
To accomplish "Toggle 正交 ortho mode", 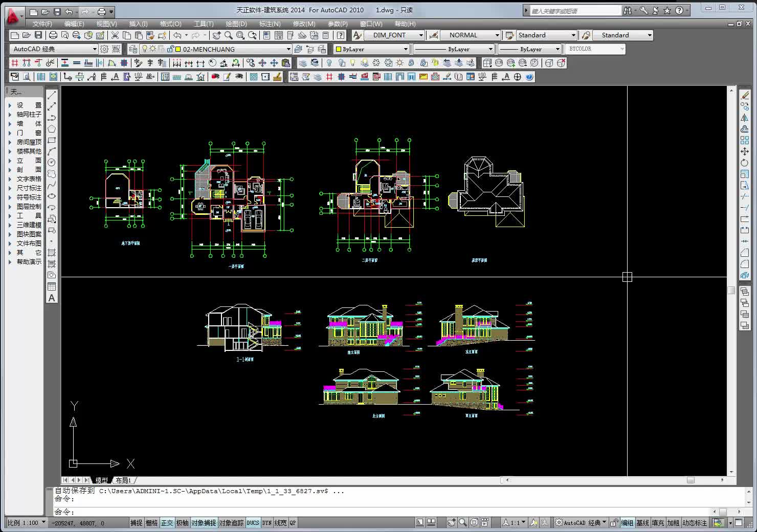I will (x=167, y=523).
